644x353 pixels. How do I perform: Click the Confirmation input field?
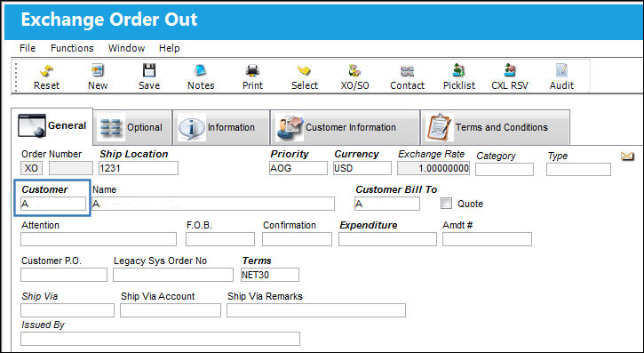[x=297, y=239]
